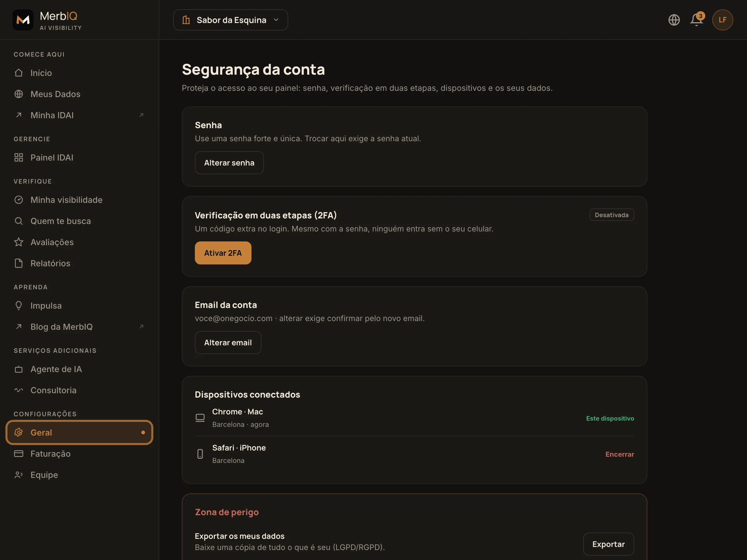
Task: Click the Minha visibilidade gauge icon
Action: click(19, 200)
